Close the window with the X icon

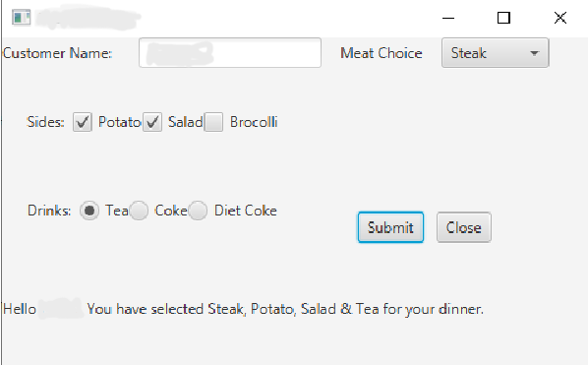560,18
